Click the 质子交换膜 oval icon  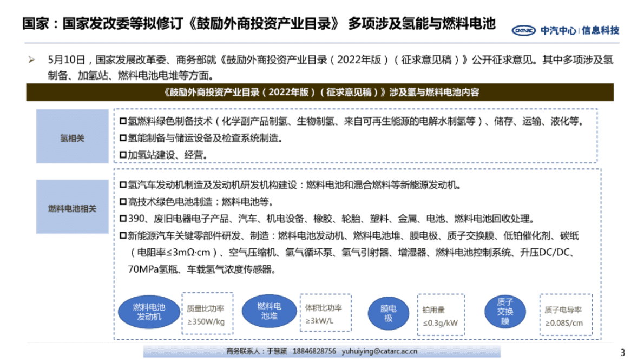[x=504, y=312]
